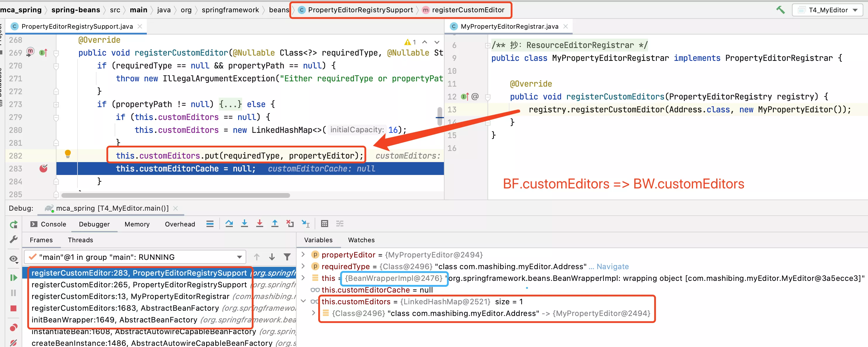Click the springframework breadcrumb

230,10
